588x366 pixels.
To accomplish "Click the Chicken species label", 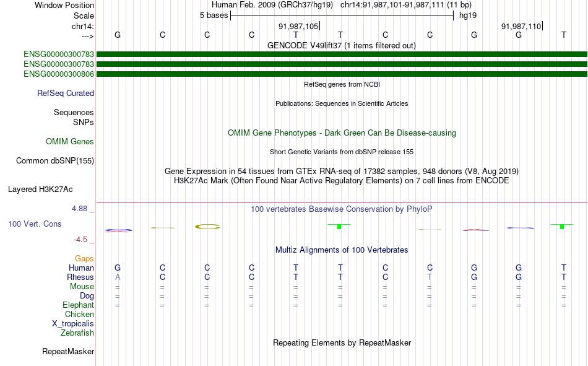I will pyautogui.click(x=79, y=314).
